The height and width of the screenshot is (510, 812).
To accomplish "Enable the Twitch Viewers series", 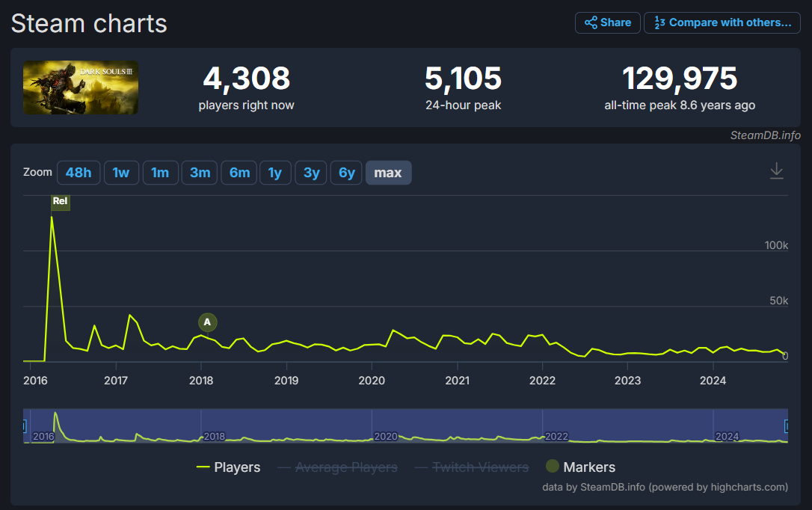I will pyautogui.click(x=472, y=467).
